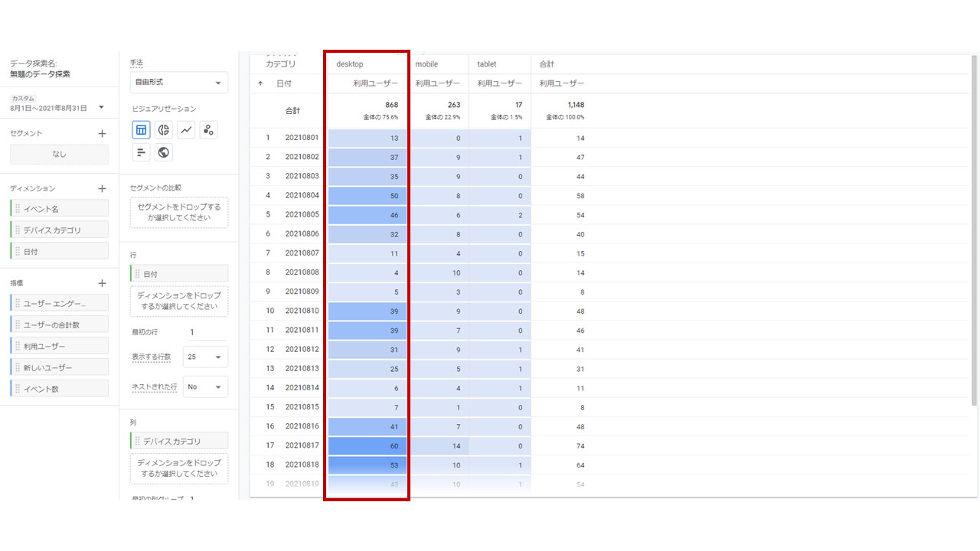Select the 利用ユーザー metric chip
Image resolution: width=980 pixels, height=551 pixels.
click(59, 345)
